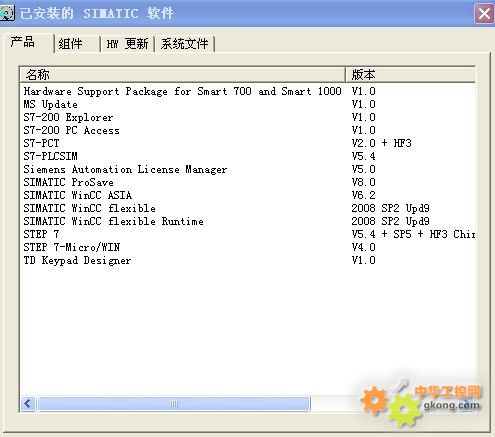
Task: Click version V6.2 of WinCC ASIA
Action: [x=364, y=195]
